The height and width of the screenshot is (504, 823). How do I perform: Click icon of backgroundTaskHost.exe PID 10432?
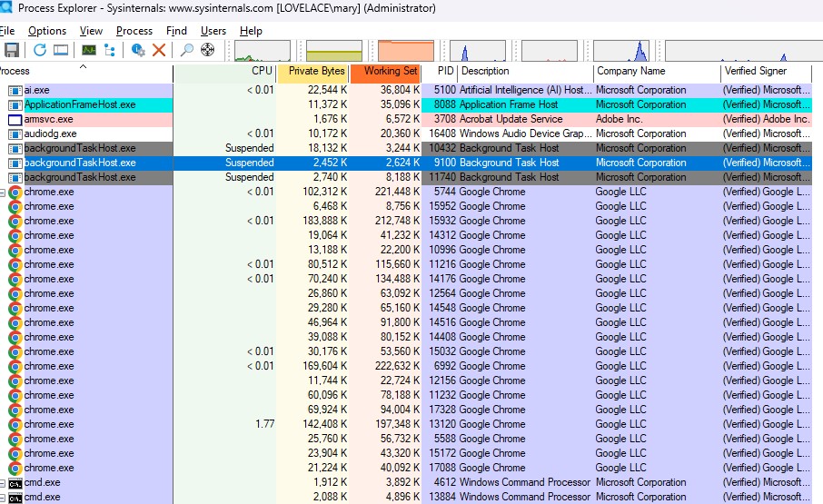(15, 148)
